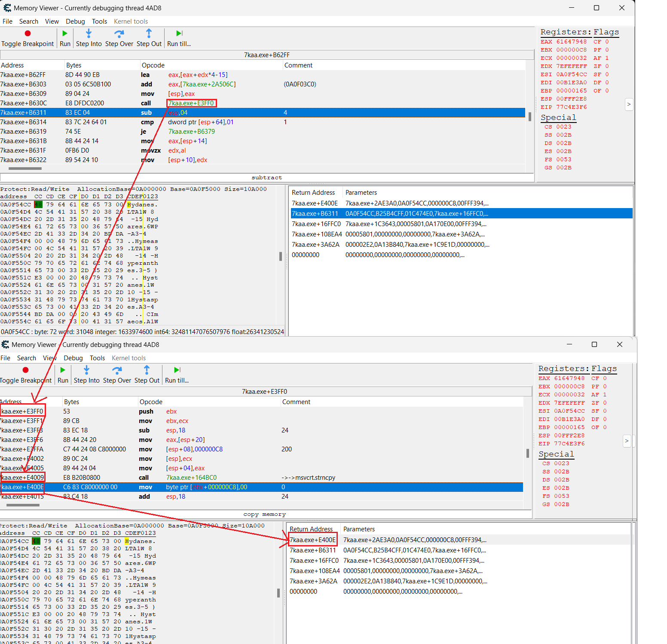Screen dimensions: 667x644
Task: Click Step Into icon in upper window
Action: point(89,34)
